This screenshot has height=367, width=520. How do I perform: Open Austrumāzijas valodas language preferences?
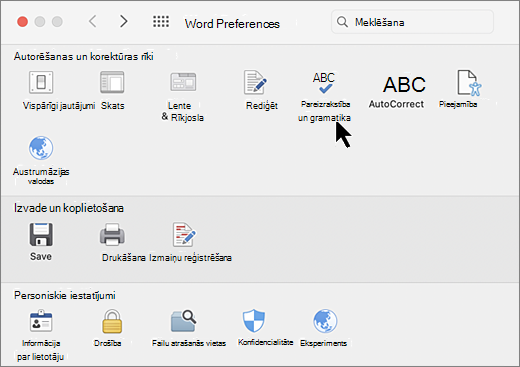41,148
